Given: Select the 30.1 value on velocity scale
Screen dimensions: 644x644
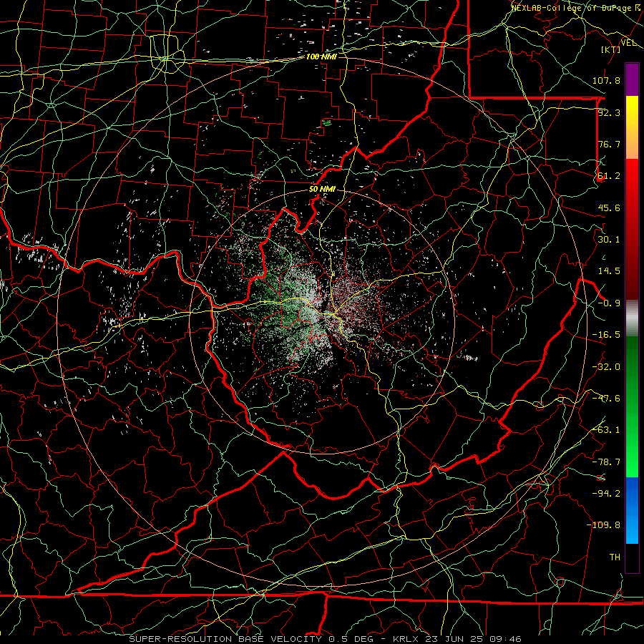Looking at the screenshot, I should pos(609,240).
